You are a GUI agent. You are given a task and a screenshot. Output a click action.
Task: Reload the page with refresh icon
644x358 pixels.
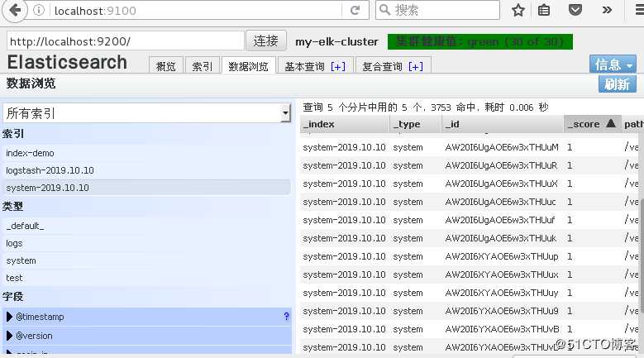tap(355, 10)
